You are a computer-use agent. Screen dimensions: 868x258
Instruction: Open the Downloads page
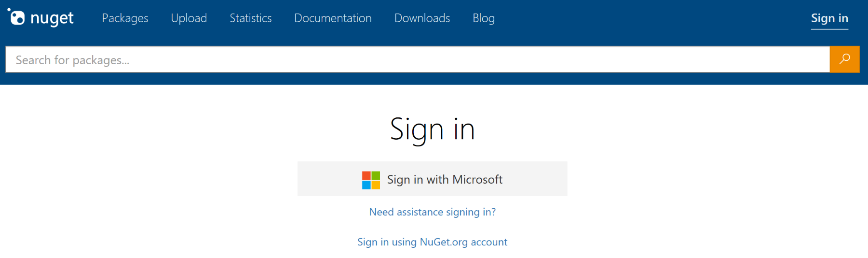[422, 18]
